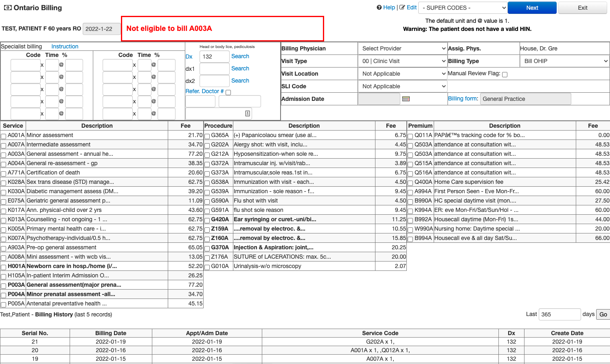Click the Admission Date calendar icon

point(406,99)
